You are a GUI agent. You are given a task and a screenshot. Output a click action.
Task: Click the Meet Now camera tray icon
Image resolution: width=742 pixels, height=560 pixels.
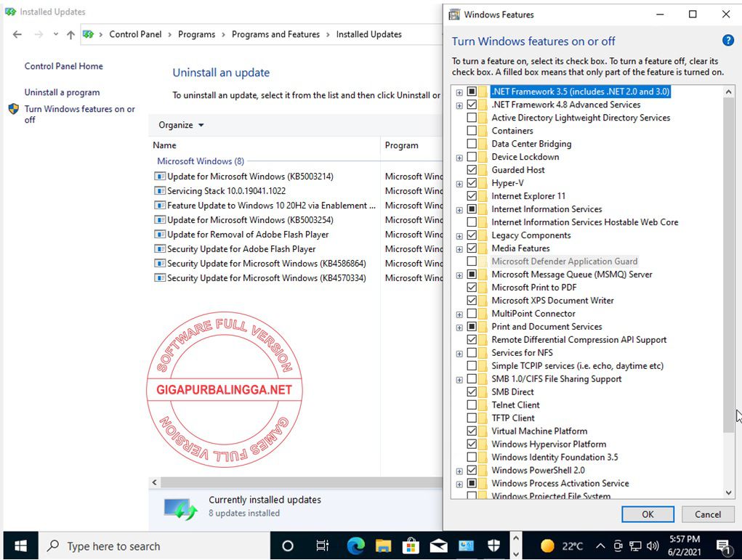click(x=618, y=546)
